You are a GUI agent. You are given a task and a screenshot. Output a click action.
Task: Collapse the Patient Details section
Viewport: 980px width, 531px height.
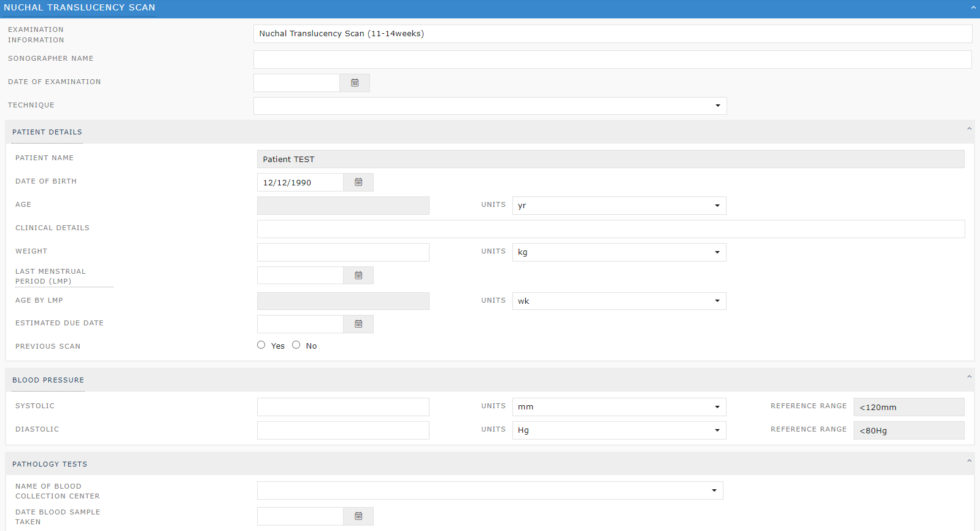pyautogui.click(x=970, y=129)
